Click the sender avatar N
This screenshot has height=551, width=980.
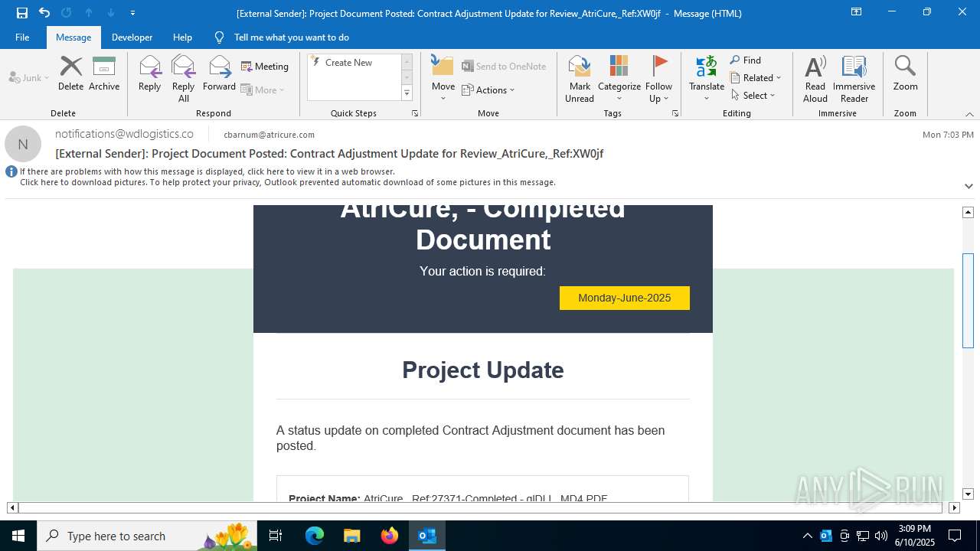[x=23, y=144]
